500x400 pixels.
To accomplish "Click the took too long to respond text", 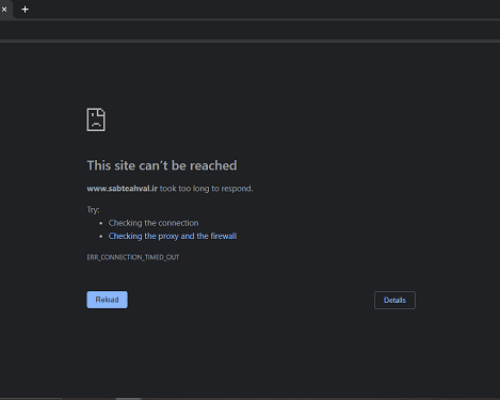I will 206,189.
